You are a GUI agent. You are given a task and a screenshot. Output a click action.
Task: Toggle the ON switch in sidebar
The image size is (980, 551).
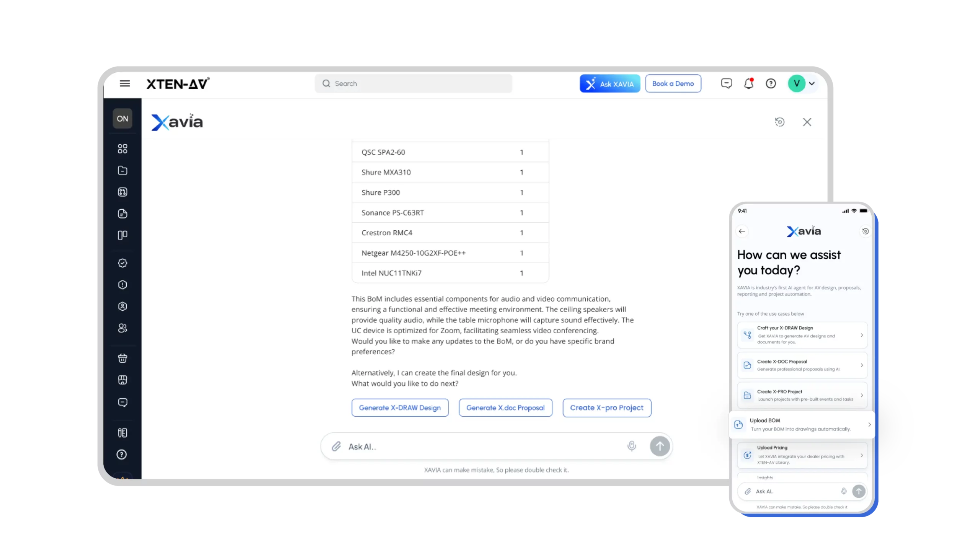click(122, 119)
